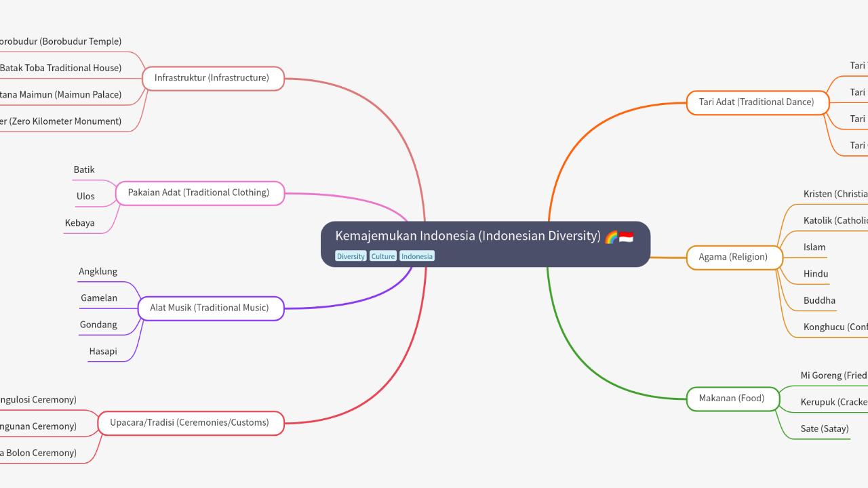Click the Konghucu (Confucianism) leaf node
The width and height of the screenshot is (868, 488).
coord(835,327)
